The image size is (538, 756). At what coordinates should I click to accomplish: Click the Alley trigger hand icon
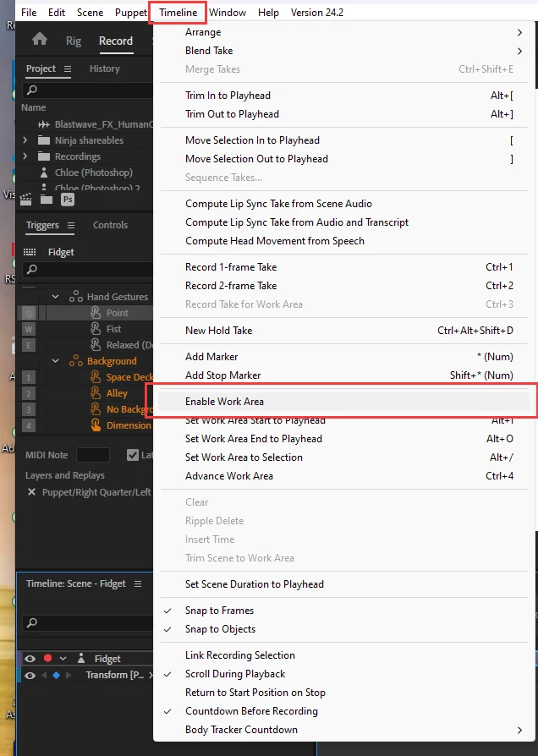point(96,393)
